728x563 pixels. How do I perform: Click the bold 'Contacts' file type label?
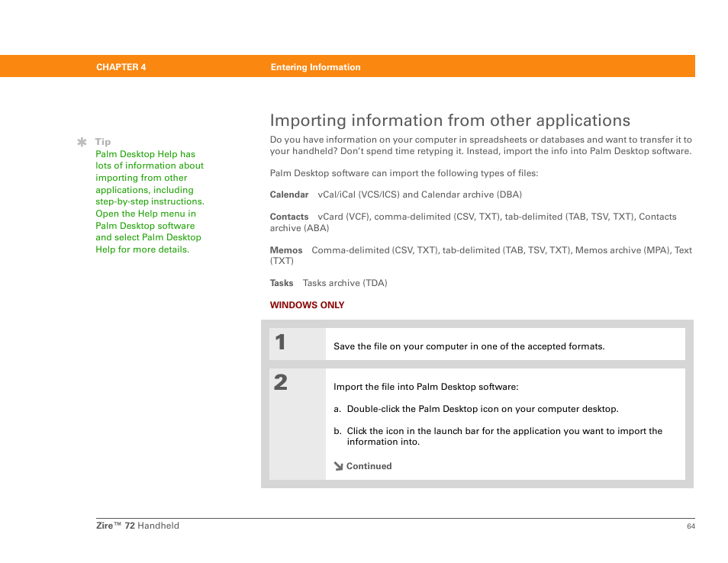pyautogui.click(x=289, y=217)
